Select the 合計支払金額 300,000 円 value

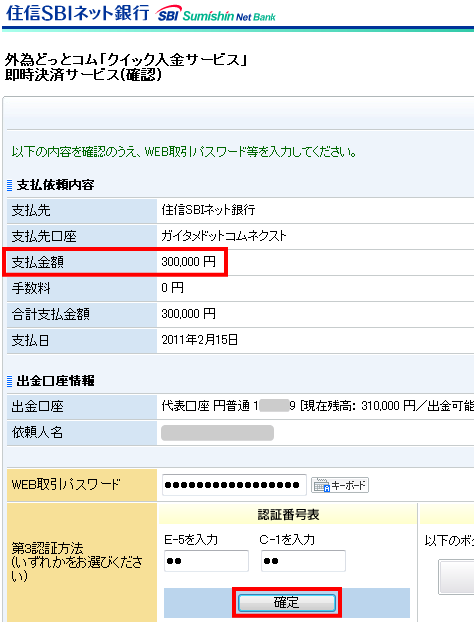(x=188, y=314)
